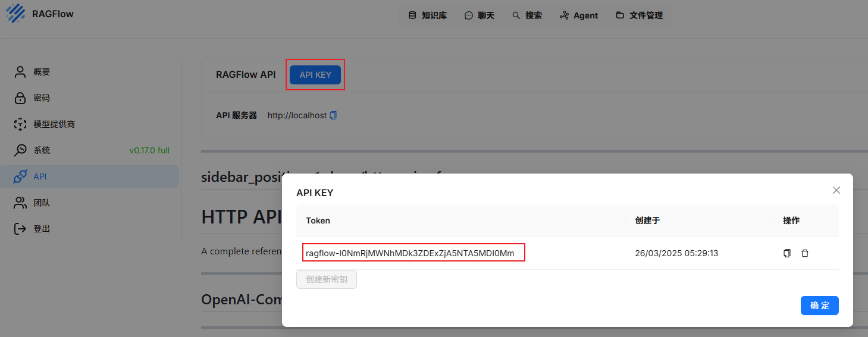
Task: Open the 搜索 search tab
Action: click(x=527, y=15)
